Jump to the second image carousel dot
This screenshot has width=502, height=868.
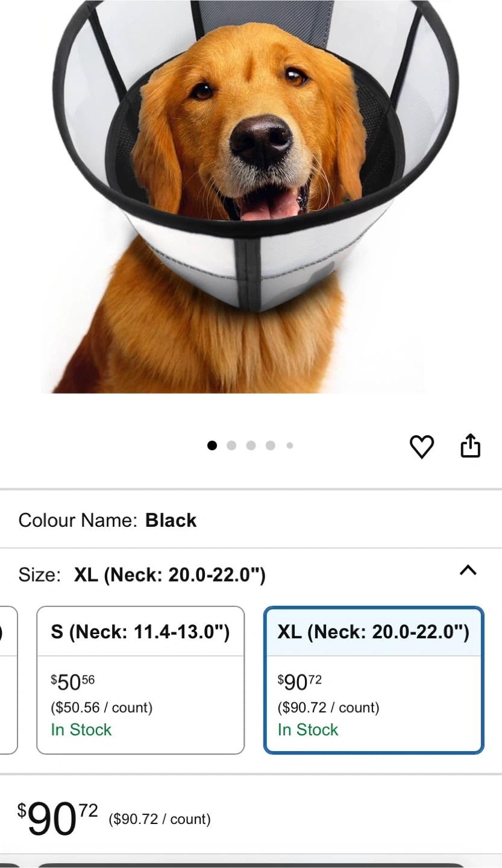pos(231,445)
